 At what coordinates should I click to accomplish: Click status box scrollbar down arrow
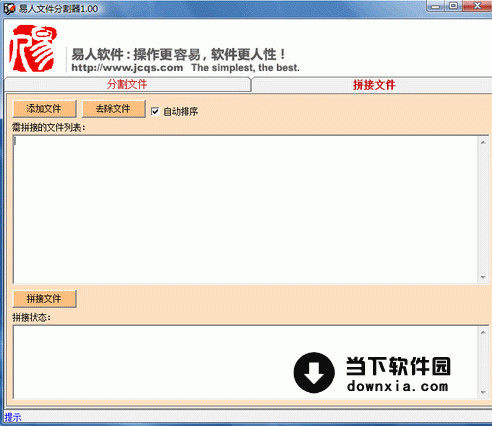click(x=483, y=392)
